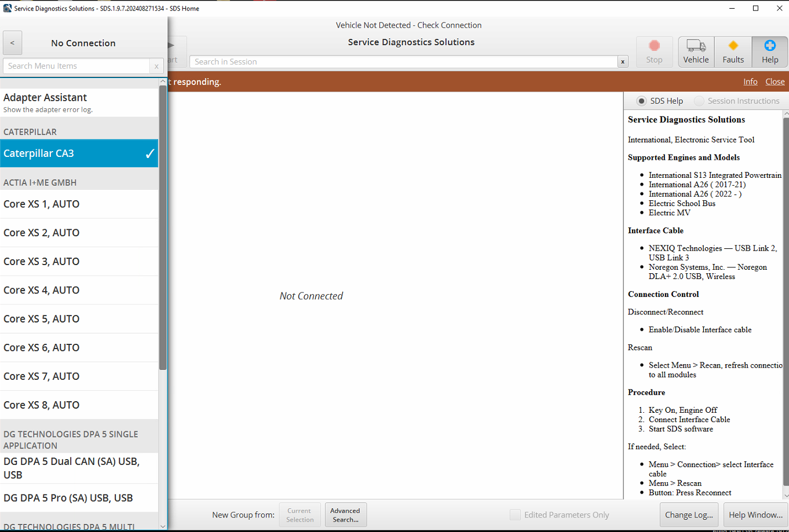
Task: Select Caterpillar CA3 adapter
Action: click(x=79, y=153)
